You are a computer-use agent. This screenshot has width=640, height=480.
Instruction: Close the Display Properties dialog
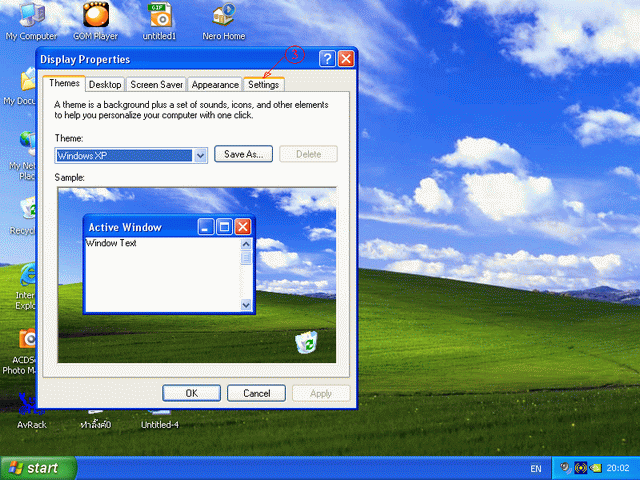(346, 59)
